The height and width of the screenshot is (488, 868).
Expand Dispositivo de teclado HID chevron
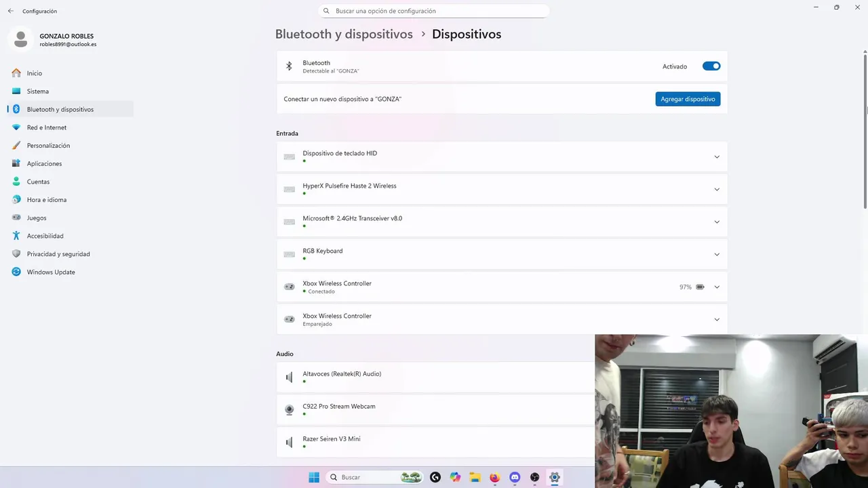717,157
